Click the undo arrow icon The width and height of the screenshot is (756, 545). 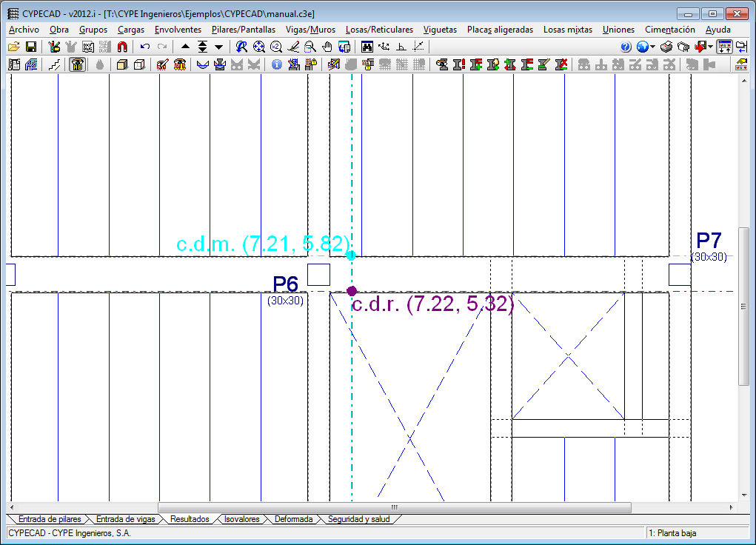145,47
